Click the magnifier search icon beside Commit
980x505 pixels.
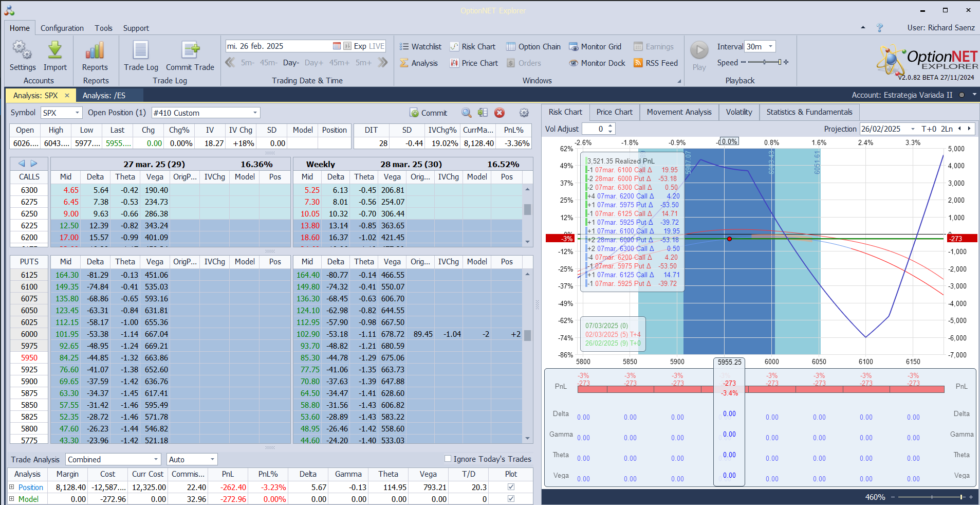click(x=466, y=113)
